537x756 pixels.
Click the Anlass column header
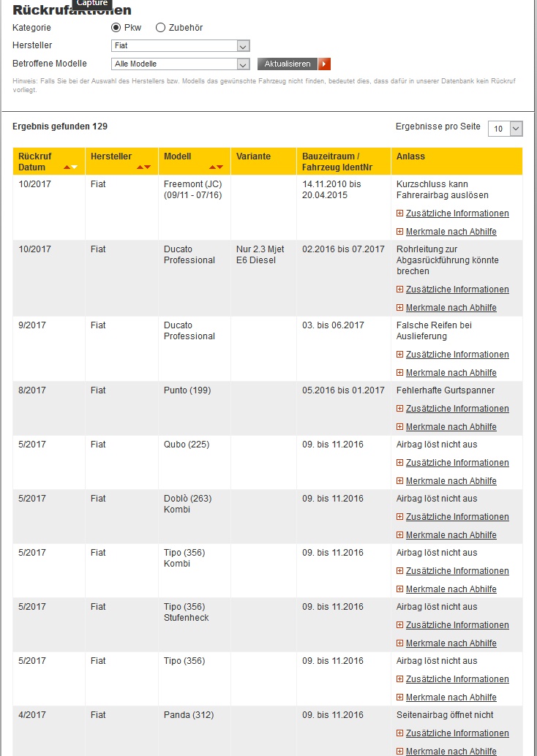tap(410, 156)
